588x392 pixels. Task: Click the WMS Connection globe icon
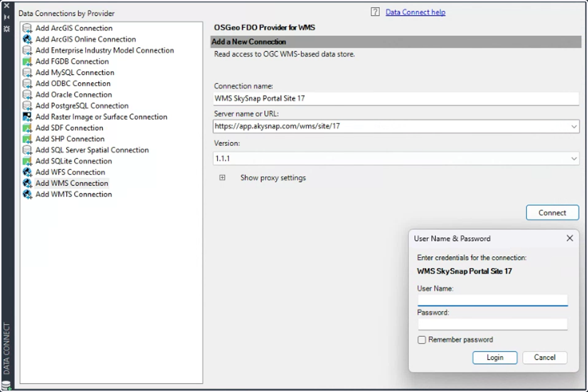[27, 183]
